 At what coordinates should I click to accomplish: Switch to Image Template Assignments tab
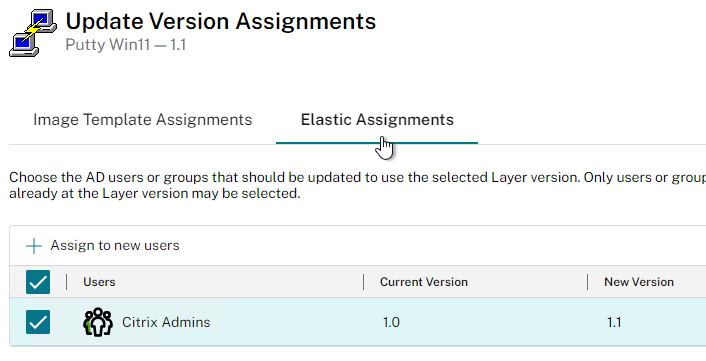click(x=143, y=120)
